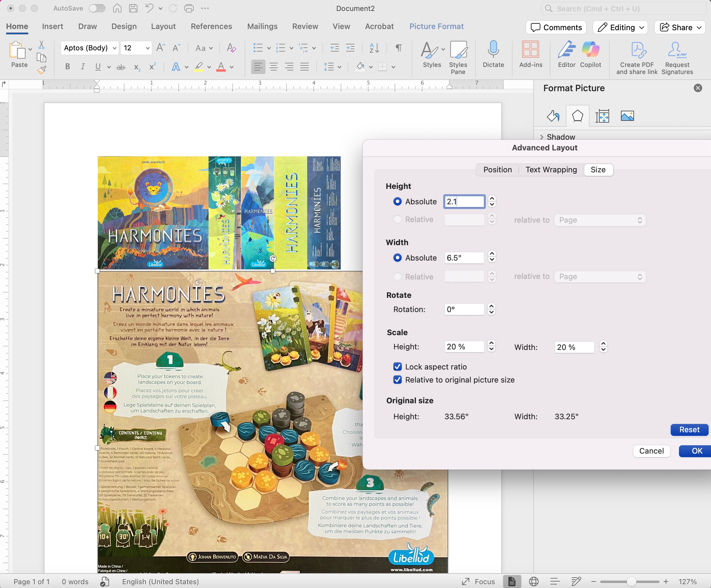Open the References ribbon tab
711x588 pixels.
tap(211, 26)
